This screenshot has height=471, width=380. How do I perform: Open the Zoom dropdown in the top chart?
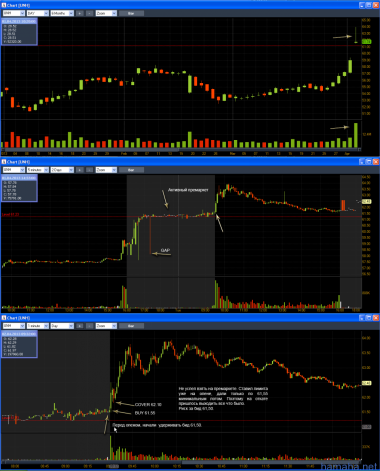[106, 13]
